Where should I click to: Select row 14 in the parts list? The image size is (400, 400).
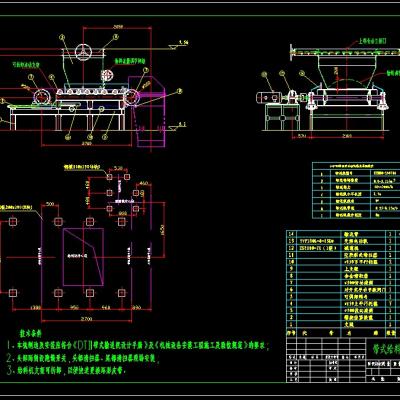343,234
